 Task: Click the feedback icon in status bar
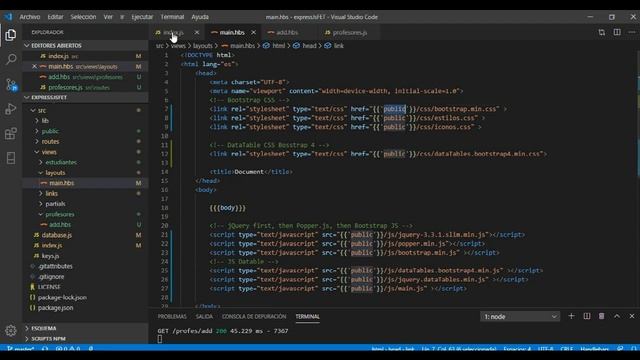pyautogui.click(x=620, y=349)
